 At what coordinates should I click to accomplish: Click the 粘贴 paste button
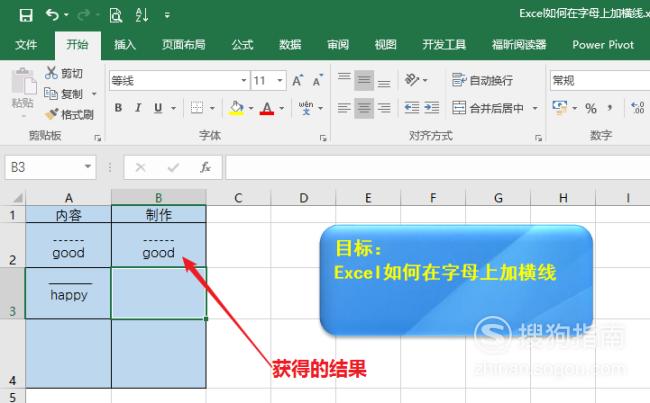coord(23,88)
